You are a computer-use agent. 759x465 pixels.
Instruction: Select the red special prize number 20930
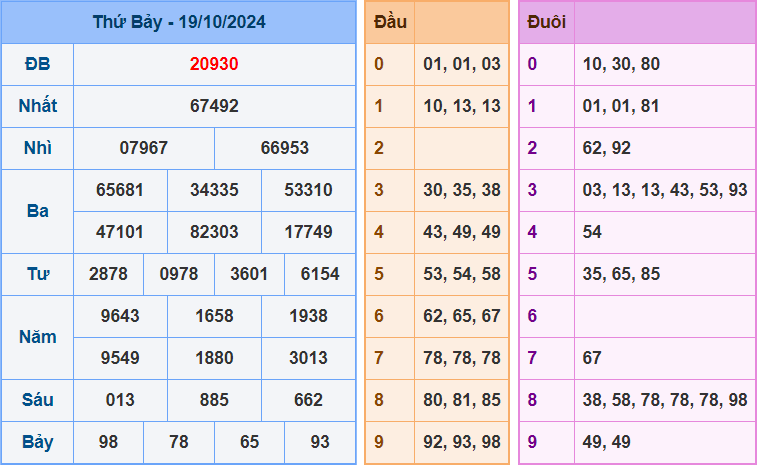click(214, 64)
